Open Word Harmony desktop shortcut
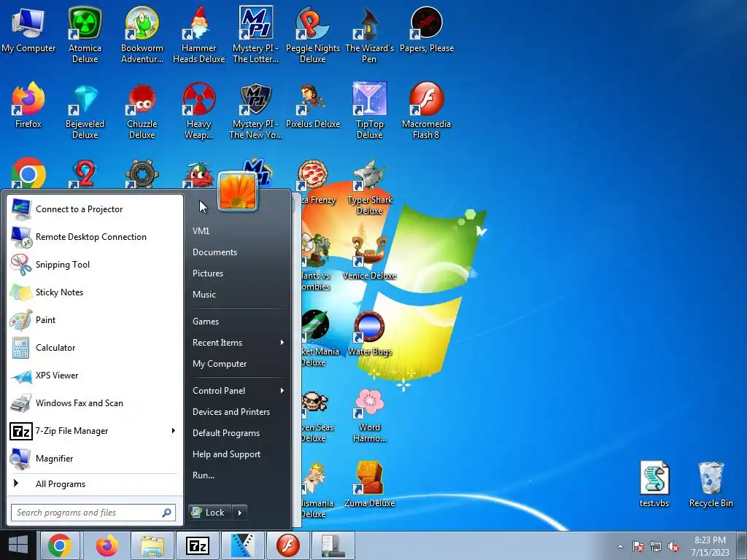 click(x=369, y=415)
